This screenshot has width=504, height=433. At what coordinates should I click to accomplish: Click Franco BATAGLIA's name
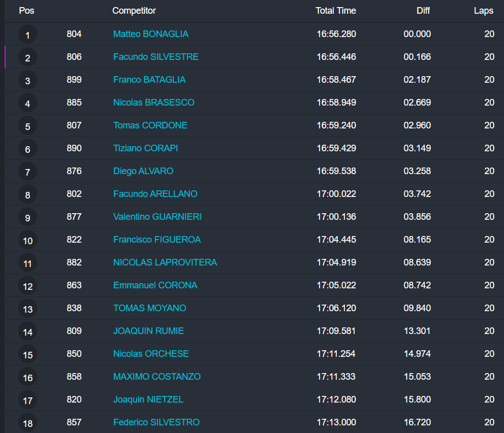pyautogui.click(x=149, y=80)
